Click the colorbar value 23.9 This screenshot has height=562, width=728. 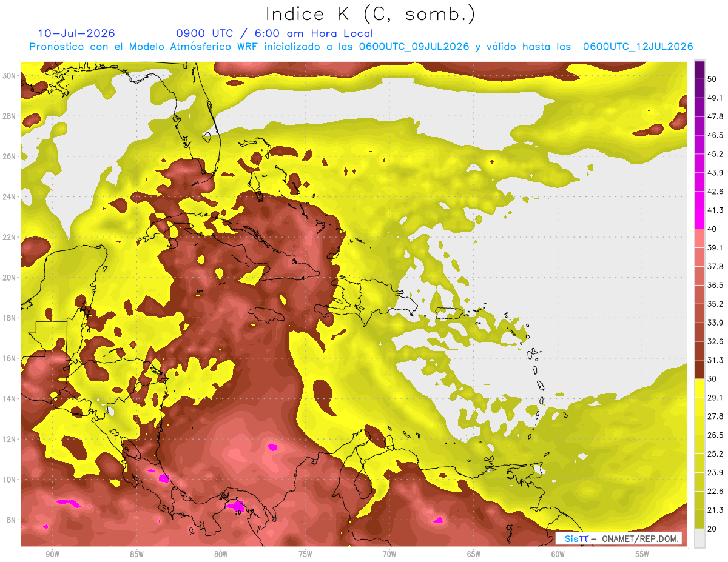point(715,472)
